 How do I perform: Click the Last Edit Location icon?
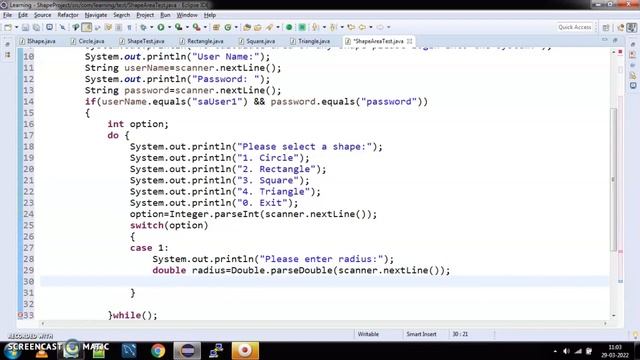pos(351,27)
